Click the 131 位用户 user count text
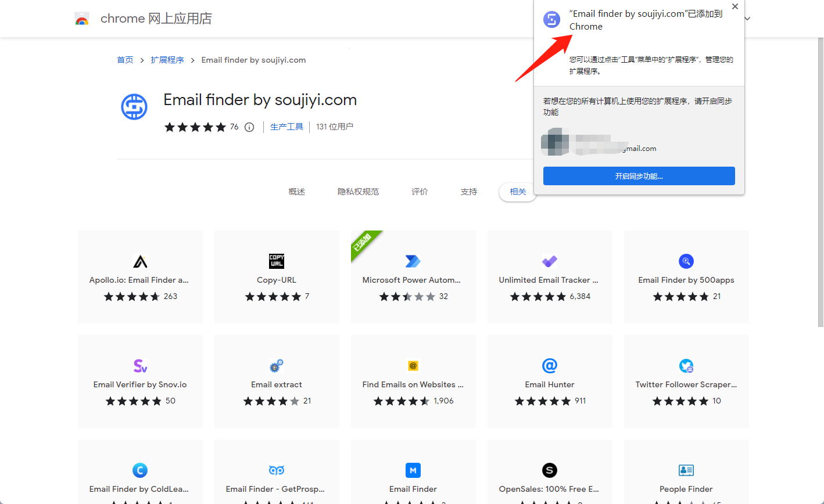 tap(335, 127)
